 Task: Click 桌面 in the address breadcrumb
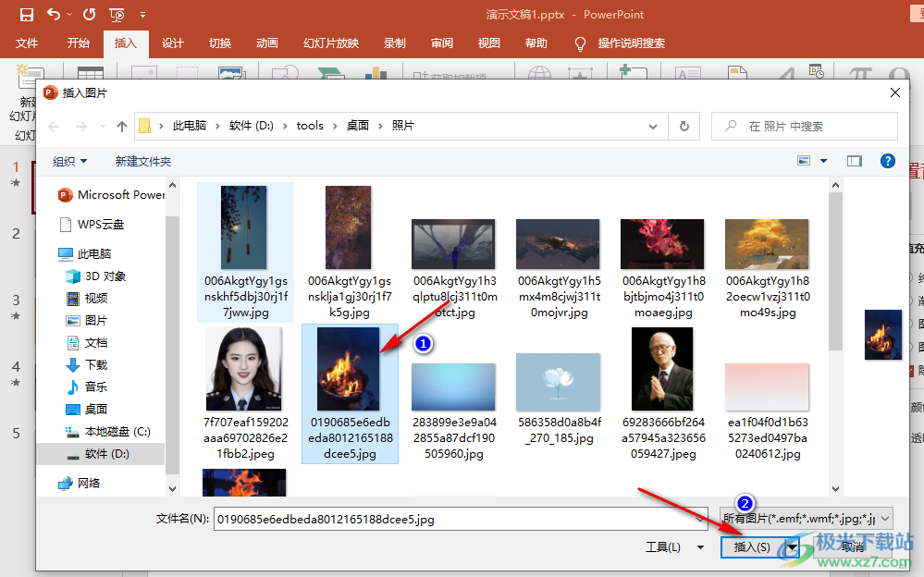point(358,126)
